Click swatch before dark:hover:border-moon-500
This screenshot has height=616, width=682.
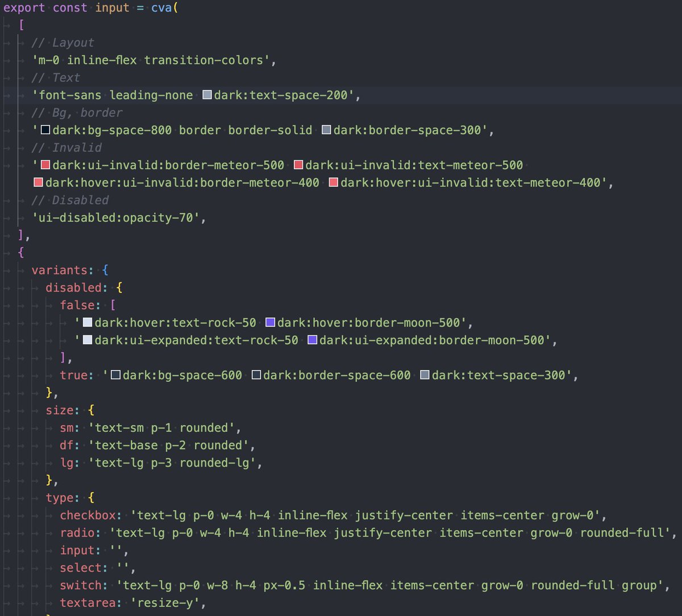pyautogui.click(x=271, y=323)
